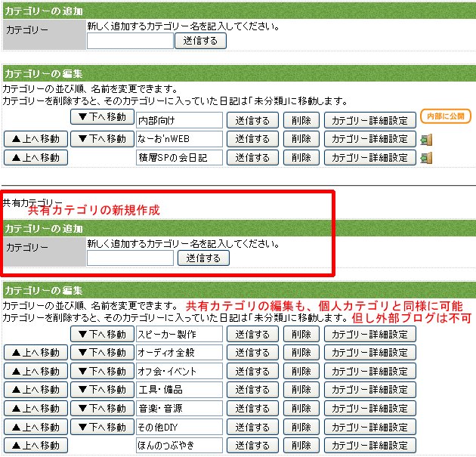Submit the new shared category with 送信する
The height and width of the screenshot is (457, 476).
pyautogui.click(x=203, y=258)
